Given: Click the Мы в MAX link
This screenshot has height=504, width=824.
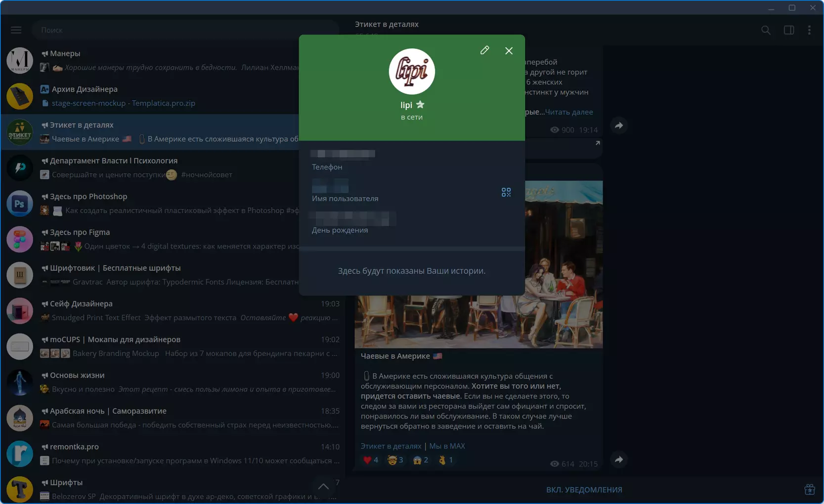Looking at the screenshot, I should pyautogui.click(x=447, y=446).
